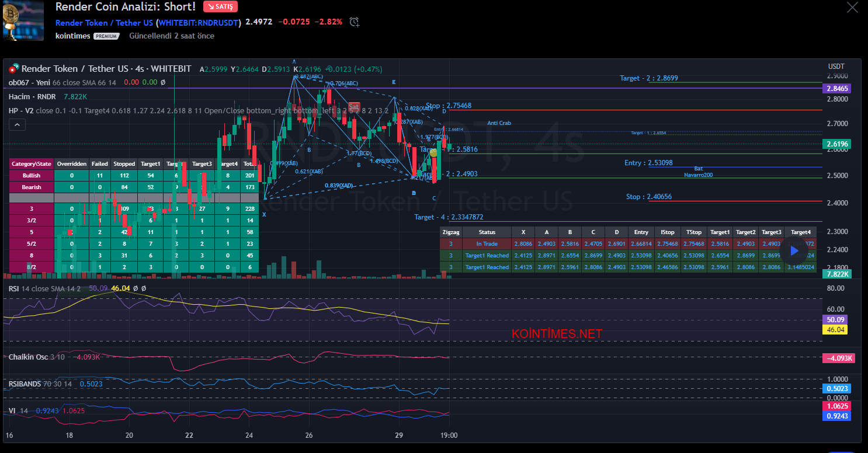
Task: Click the Navarro200 pattern label
Action: [699, 175]
